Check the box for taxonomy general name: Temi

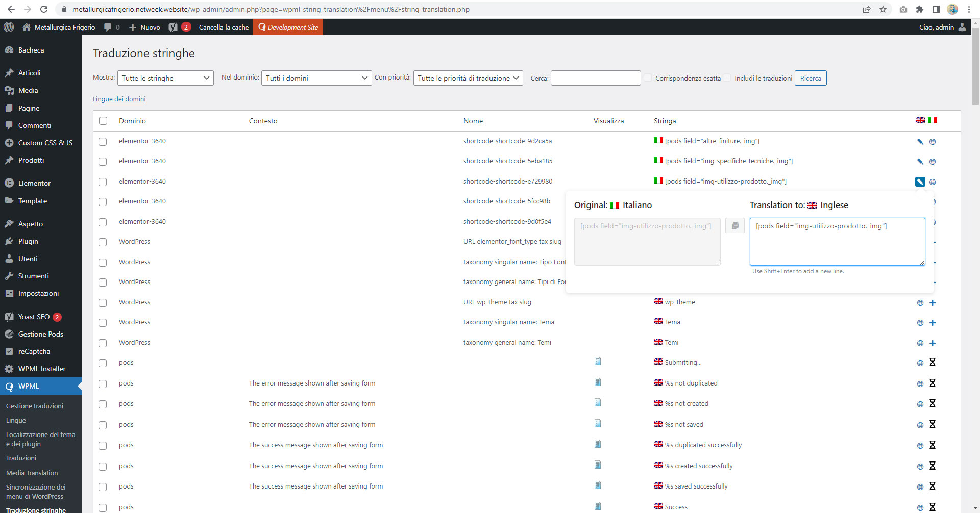pos(103,343)
